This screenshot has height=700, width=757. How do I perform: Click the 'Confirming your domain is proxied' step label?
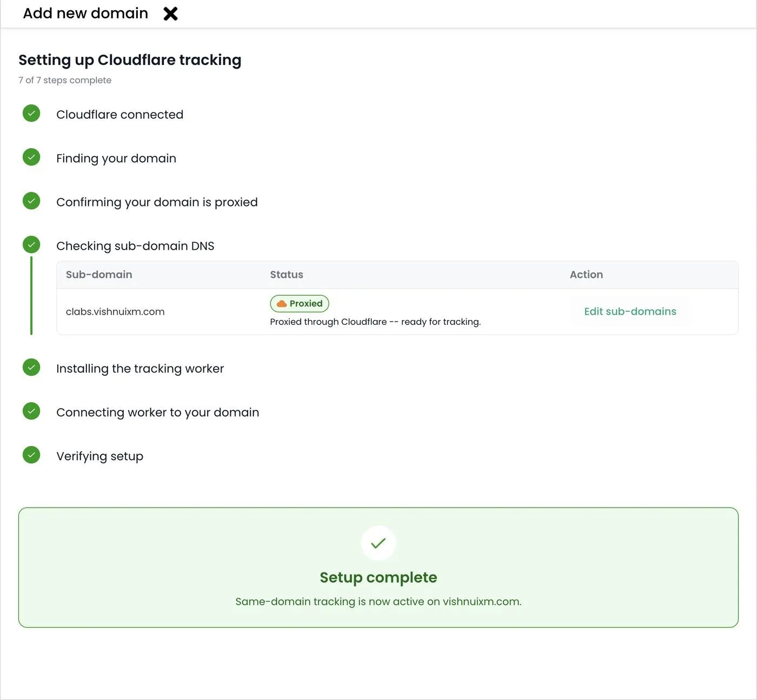click(157, 202)
